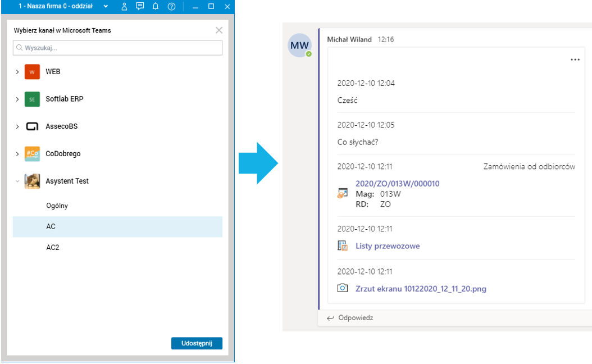Click the order document icon

(343, 193)
